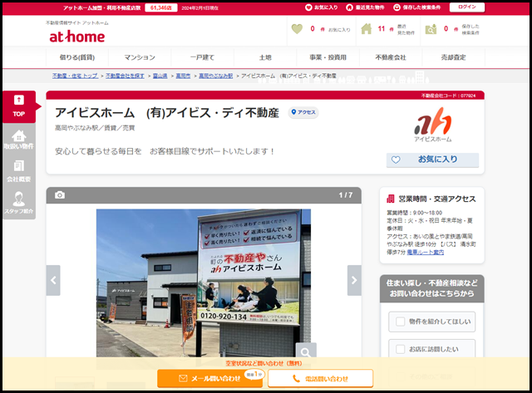The image size is (532, 393).
Task: Open 取扱い物件 house sidebar icon
Action: [19, 140]
